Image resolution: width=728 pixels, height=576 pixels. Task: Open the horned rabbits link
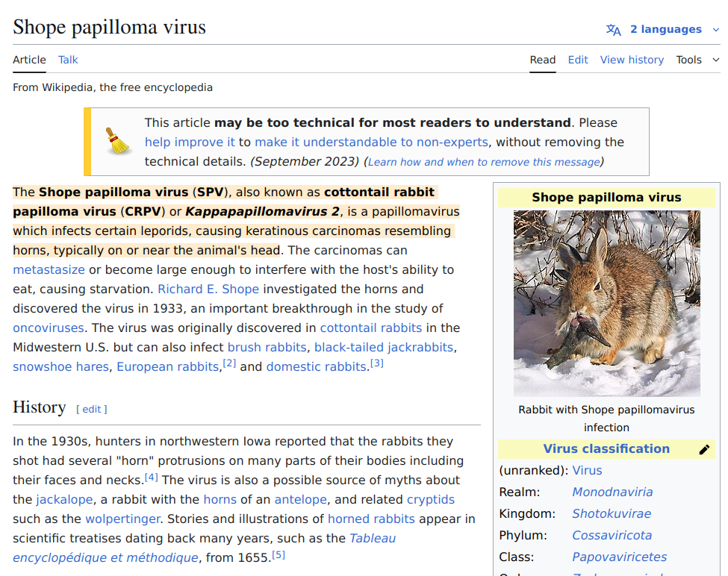click(371, 519)
